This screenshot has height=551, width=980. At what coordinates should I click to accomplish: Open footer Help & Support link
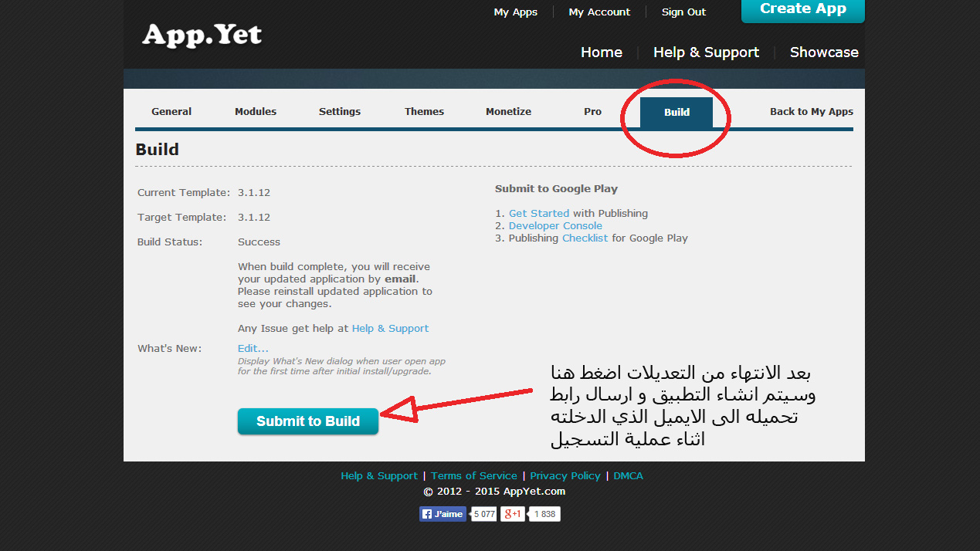pos(379,476)
